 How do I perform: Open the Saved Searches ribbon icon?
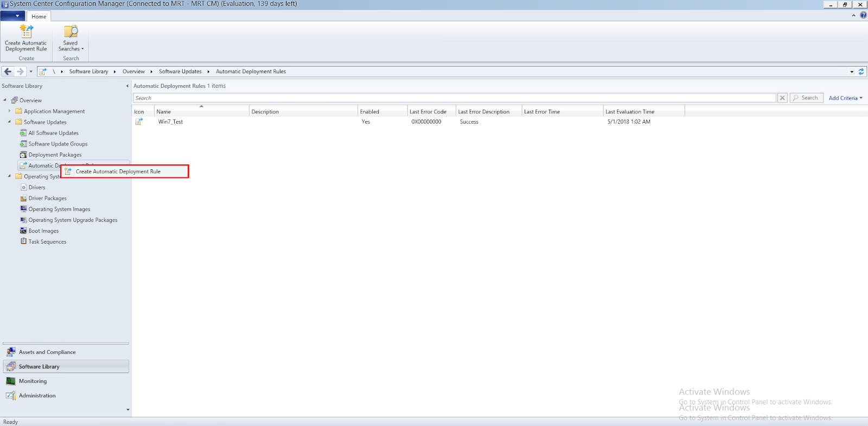(71, 32)
